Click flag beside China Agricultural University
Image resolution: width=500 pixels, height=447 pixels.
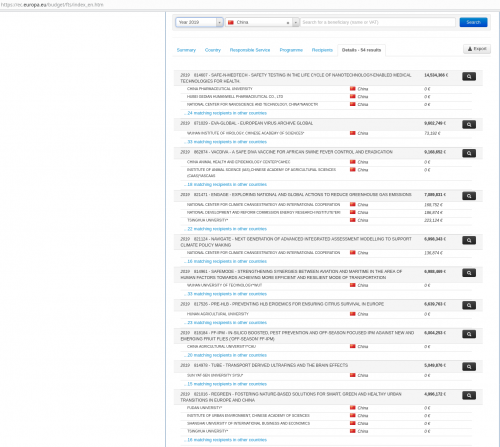(353, 346)
